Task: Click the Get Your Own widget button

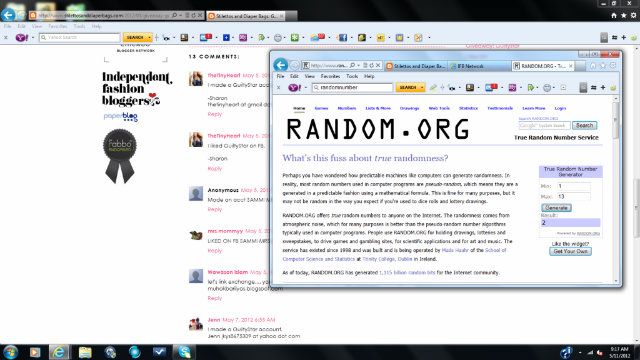Action: pyautogui.click(x=570, y=251)
